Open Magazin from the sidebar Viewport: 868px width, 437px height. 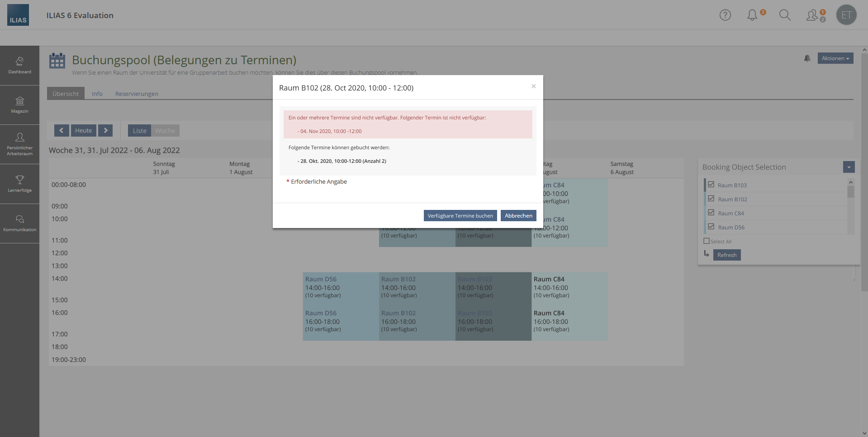(x=19, y=104)
